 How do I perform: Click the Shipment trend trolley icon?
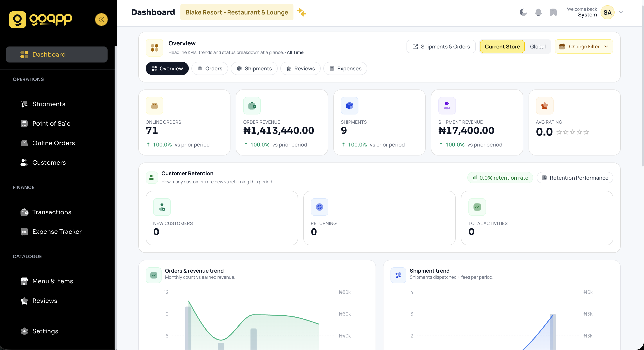(398, 275)
